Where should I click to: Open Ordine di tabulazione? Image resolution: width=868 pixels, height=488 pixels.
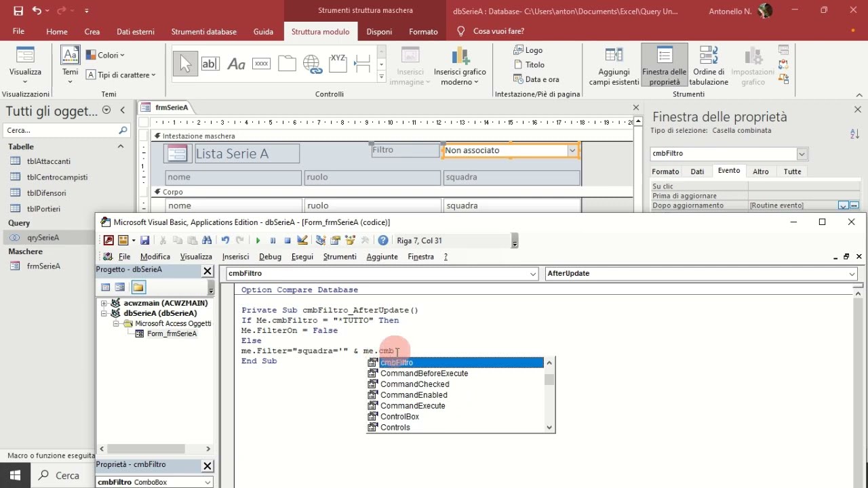tap(709, 66)
